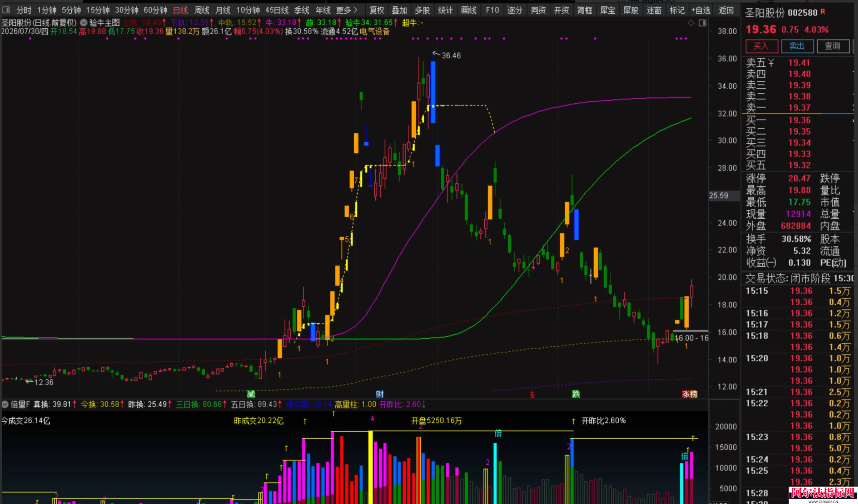Click the 标记 mark button
This screenshot has height=504, width=858.
coord(677,10)
